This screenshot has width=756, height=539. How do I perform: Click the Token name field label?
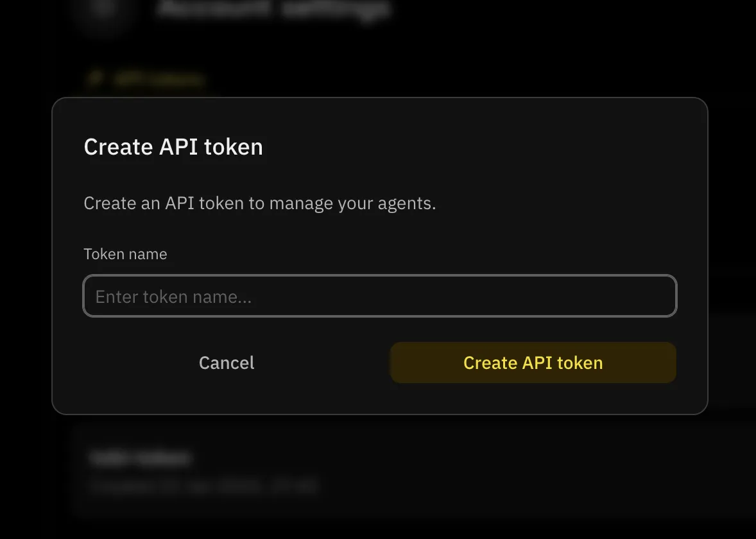click(x=125, y=254)
